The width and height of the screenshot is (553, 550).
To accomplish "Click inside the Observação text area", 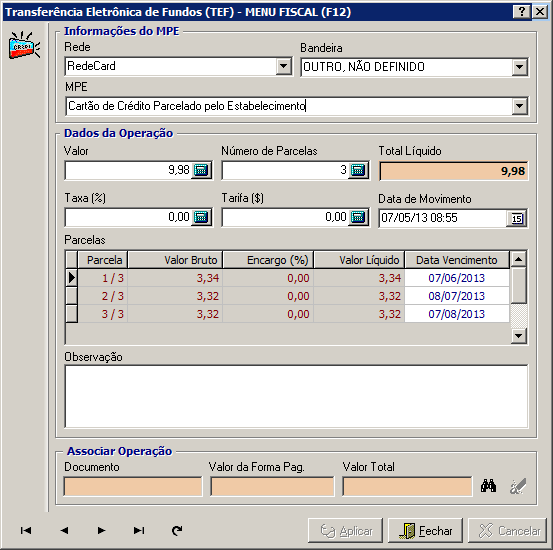I will tap(296, 397).
